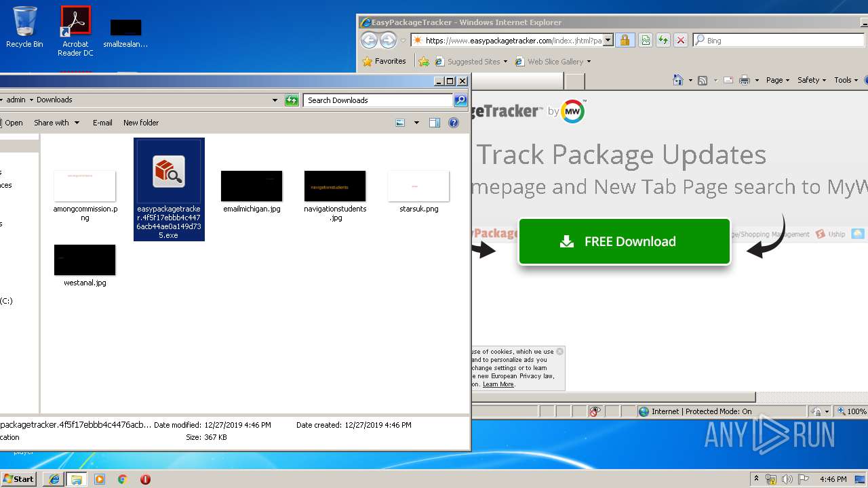This screenshot has height=488, width=868.
Task: Click the privacy report eye icon in status bar
Action: click(x=595, y=411)
